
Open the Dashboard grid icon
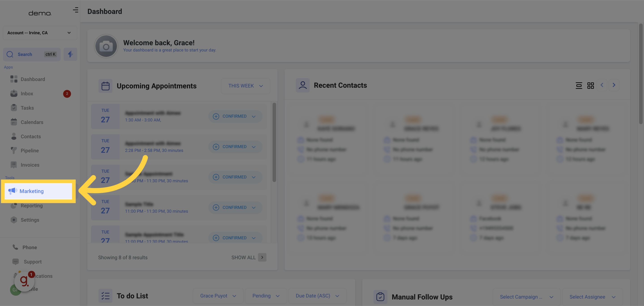[x=14, y=79]
